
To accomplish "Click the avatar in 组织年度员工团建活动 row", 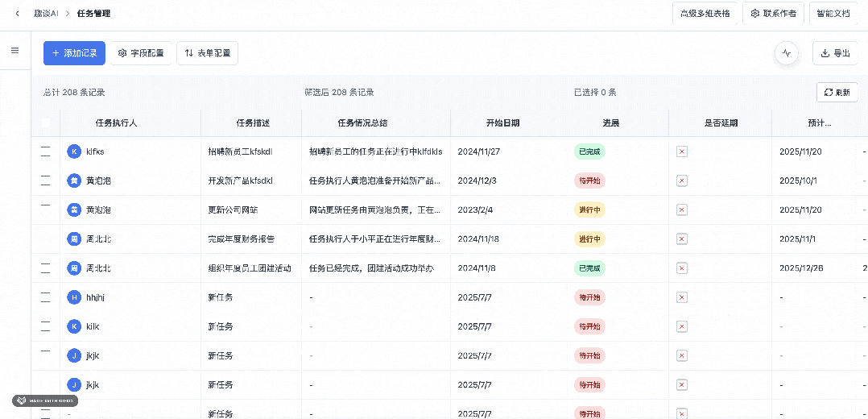I will 73,268.
